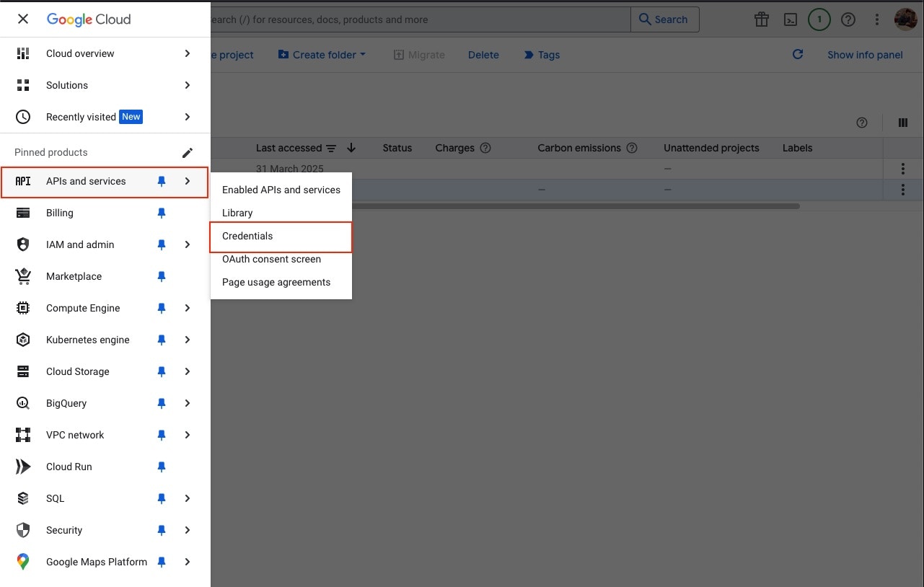Open OAuth consent screen submenu item
Image resolution: width=924 pixels, height=587 pixels.
281,259
